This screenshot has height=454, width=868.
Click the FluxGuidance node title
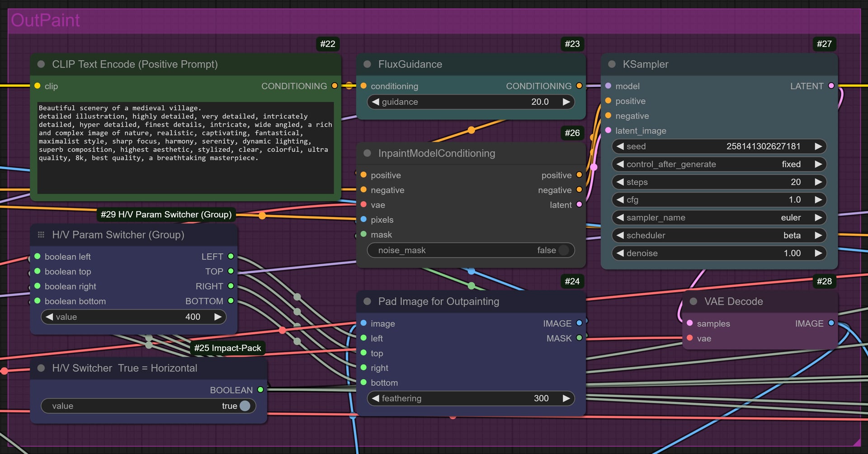(x=410, y=64)
